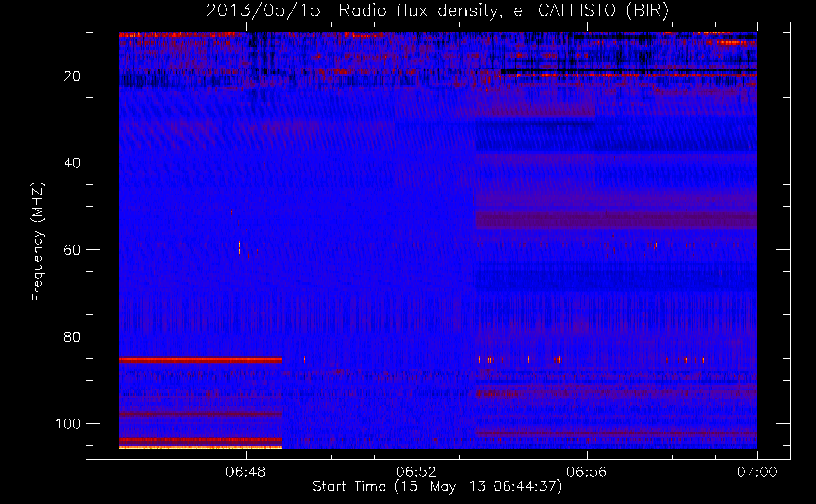Click the 20 frequency tick label
This screenshot has height=504, width=816.
tap(73, 76)
